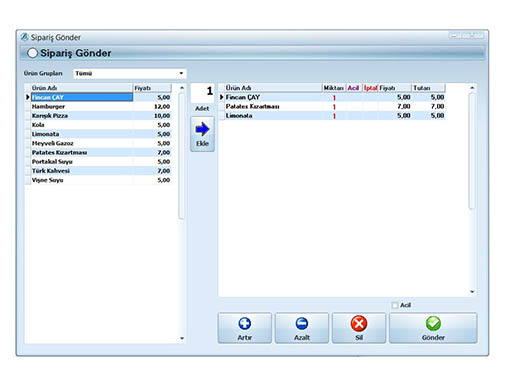This screenshot has width=510, height=380.
Task: Click the order list scrollbar thumb
Action: click(472, 151)
